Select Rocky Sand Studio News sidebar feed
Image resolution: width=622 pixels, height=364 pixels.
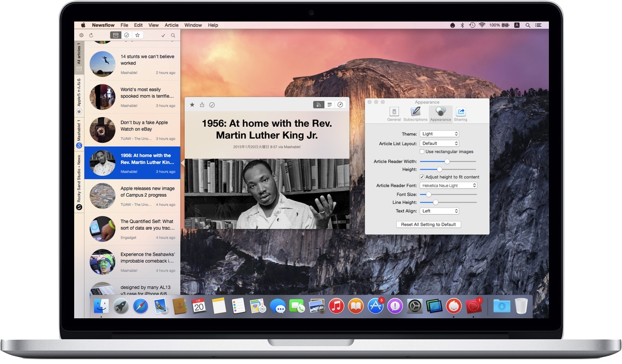click(79, 183)
